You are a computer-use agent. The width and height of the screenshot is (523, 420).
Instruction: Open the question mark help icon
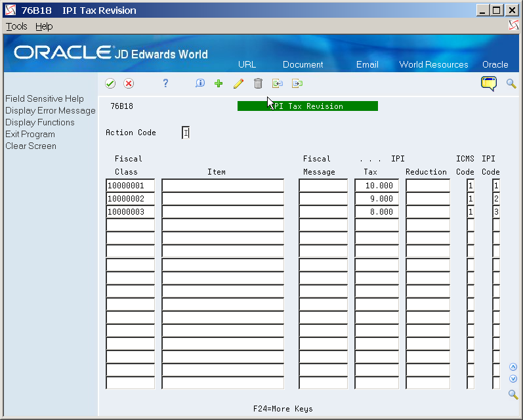coord(165,83)
